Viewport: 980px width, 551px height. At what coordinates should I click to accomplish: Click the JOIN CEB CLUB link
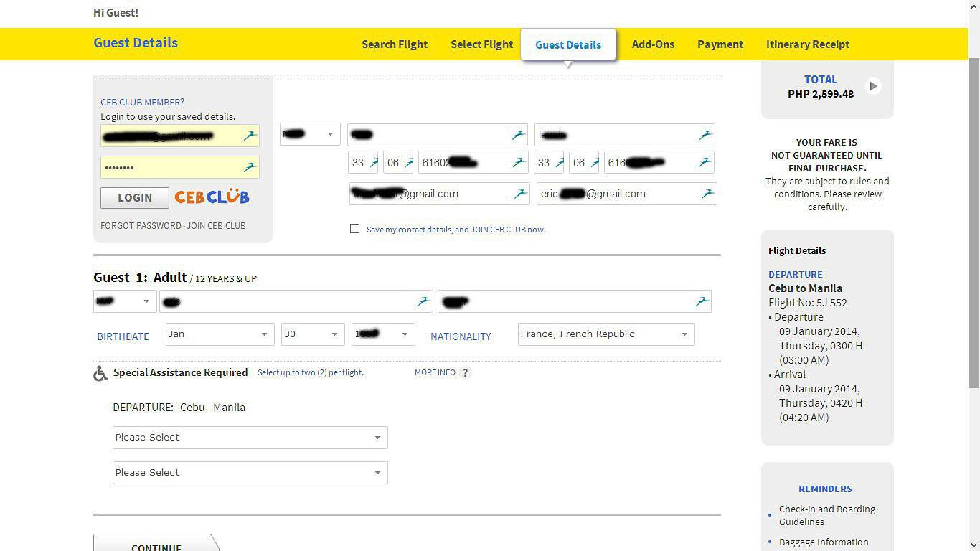pos(216,225)
